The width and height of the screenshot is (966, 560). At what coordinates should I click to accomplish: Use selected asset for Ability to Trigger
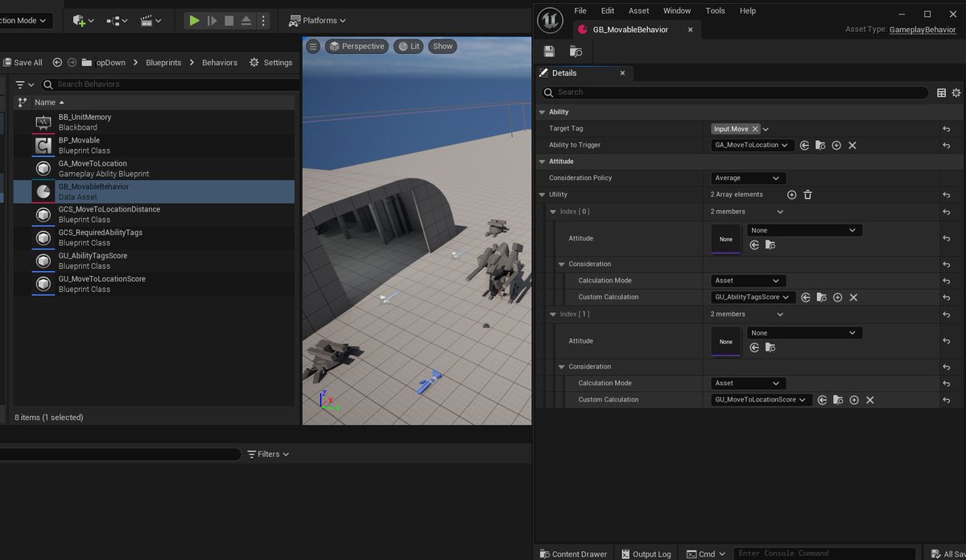tap(803, 145)
